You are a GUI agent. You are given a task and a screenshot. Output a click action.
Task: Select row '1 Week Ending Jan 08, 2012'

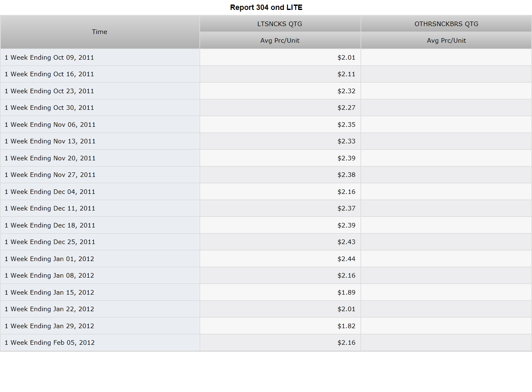click(x=266, y=276)
